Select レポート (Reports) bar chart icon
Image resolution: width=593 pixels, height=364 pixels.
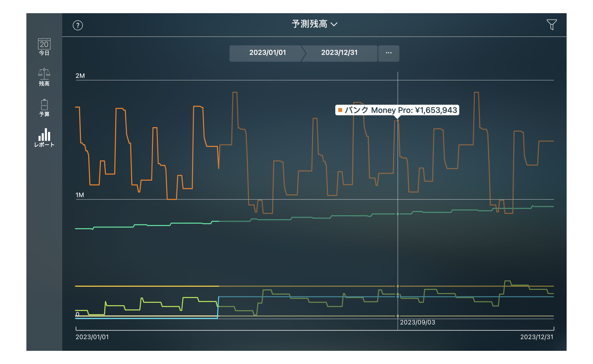[x=44, y=138]
